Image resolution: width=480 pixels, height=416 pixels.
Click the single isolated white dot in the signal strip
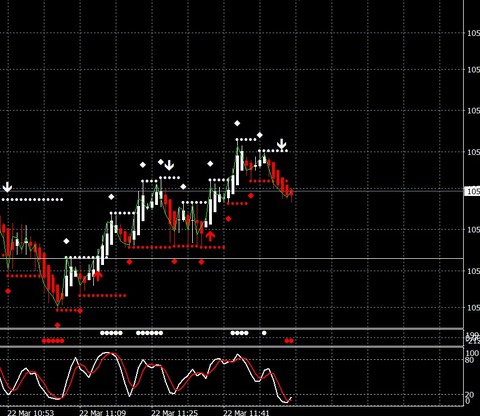[x=264, y=333]
